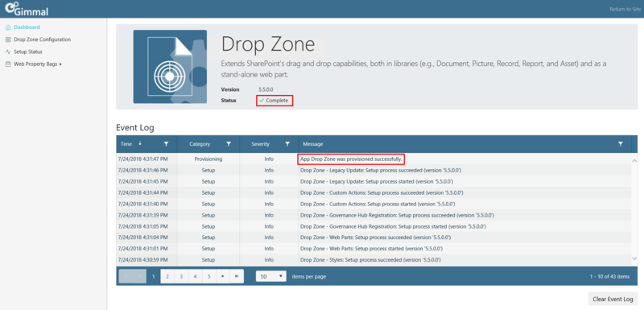This screenshot has width=644, height=310.
Task: Open the Time column filter icon
Action: click(x=166, y=144)
